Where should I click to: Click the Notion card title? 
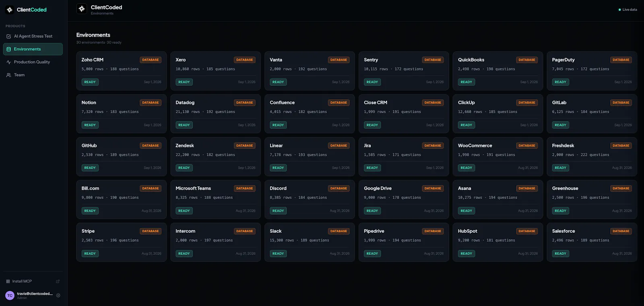(x=89, y=103)
